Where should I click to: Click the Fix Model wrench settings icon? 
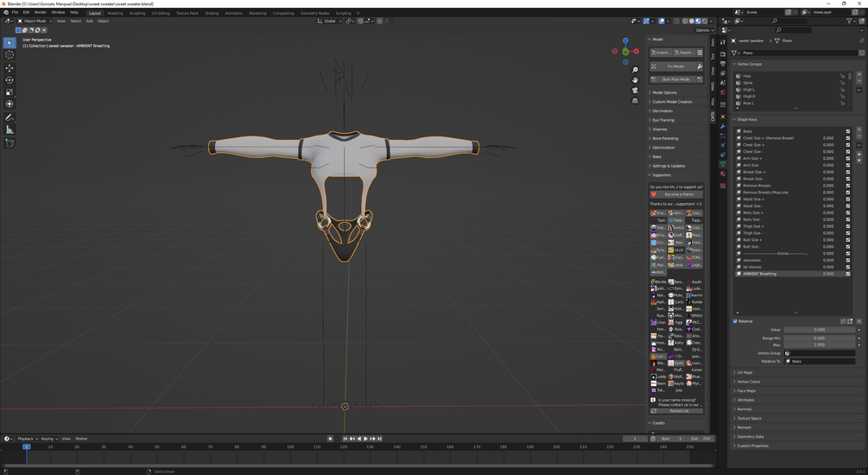700,66
